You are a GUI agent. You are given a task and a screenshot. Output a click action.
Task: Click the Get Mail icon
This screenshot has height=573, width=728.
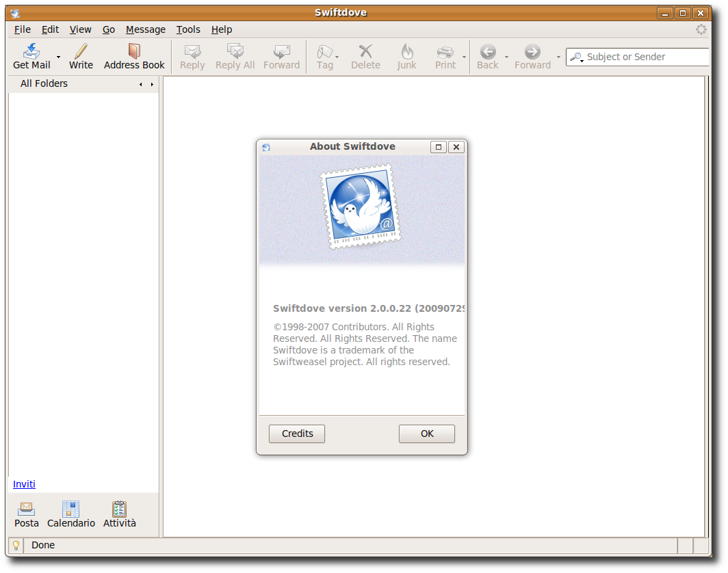pos(31,51)
